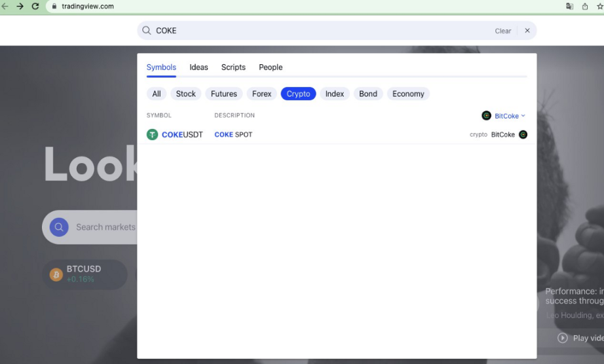604x364 pixels.
Task: Reload the page with the refresh icon
Action: tap(35, 6)
